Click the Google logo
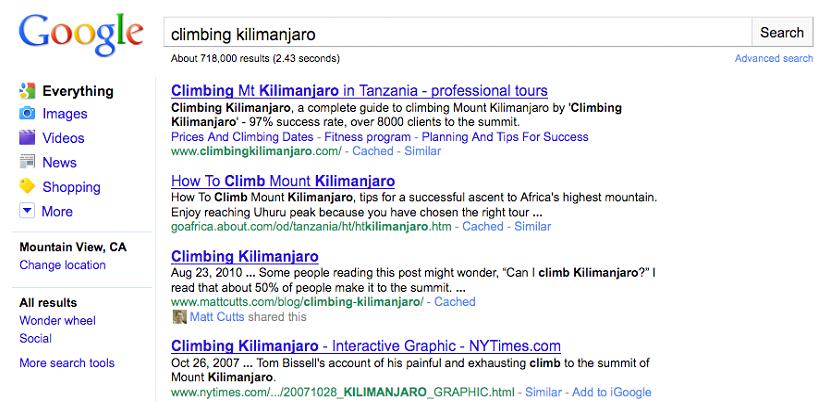 [x=81, y=36]
